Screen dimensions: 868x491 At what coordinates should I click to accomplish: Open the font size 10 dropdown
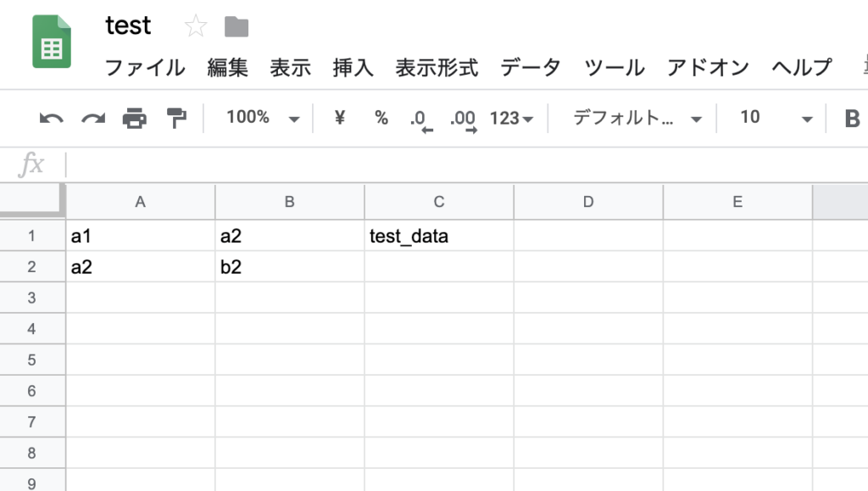coord(776,119)
